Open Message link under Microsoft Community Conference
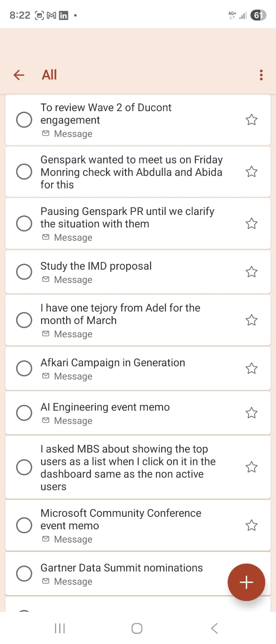The height and width of the screenshot is (644, 276). click(x=73, y=539)
